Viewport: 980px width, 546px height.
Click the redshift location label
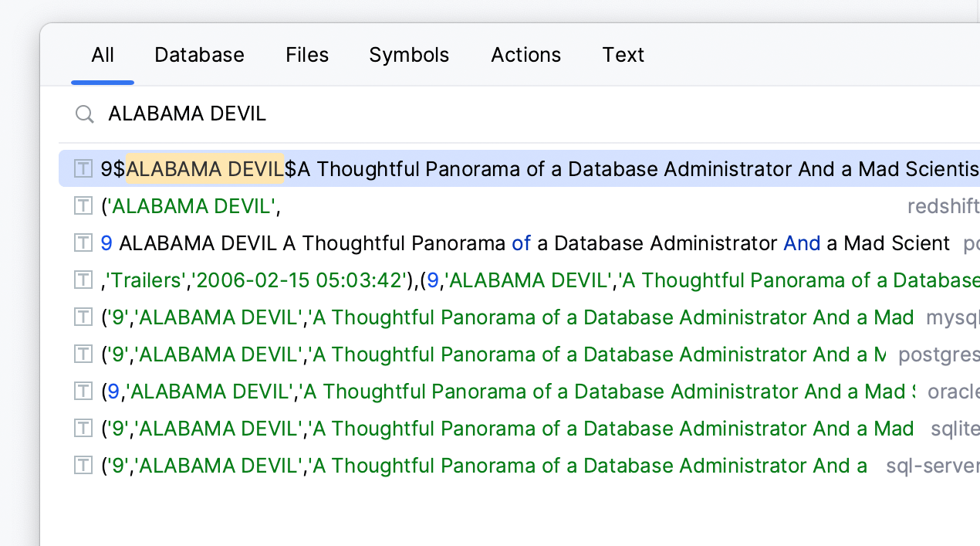(943, 205)
